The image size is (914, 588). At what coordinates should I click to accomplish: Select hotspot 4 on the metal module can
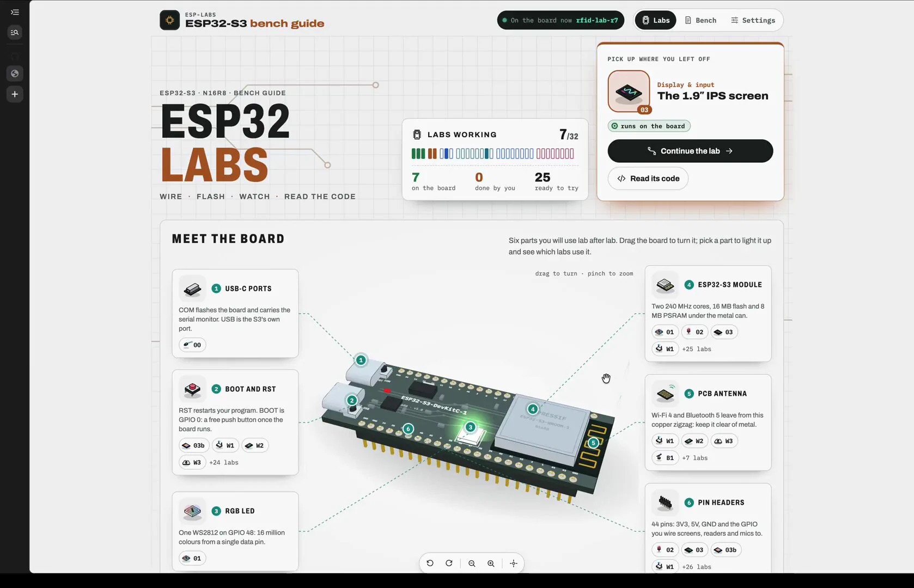click(533, 409)
